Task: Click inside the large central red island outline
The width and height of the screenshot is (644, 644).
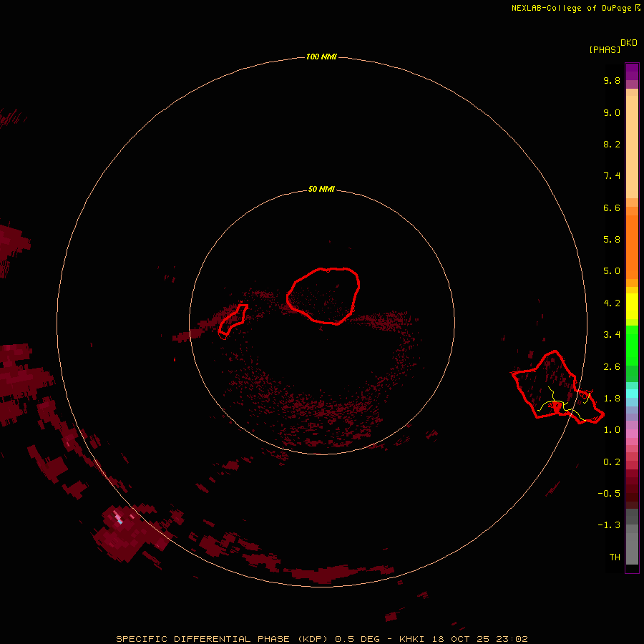Action: (323, 296)
